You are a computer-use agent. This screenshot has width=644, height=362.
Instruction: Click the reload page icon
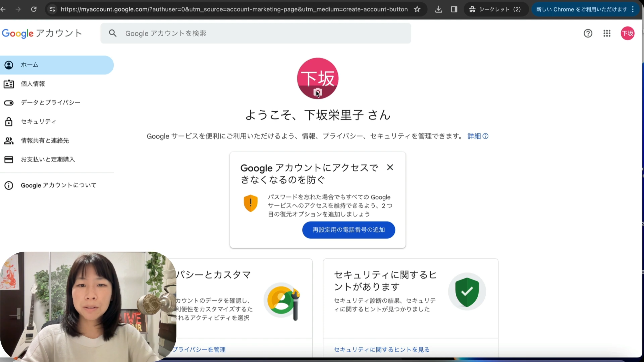click(34, 9)
